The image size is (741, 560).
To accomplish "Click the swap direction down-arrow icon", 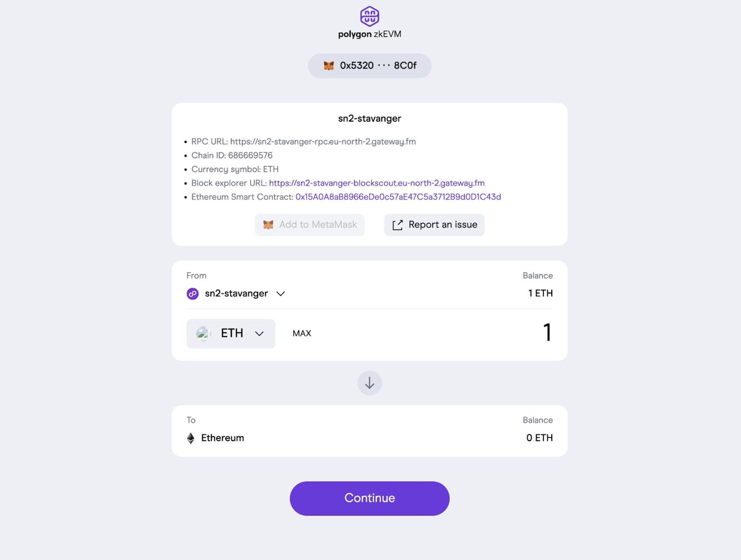I will click(369, 383).
